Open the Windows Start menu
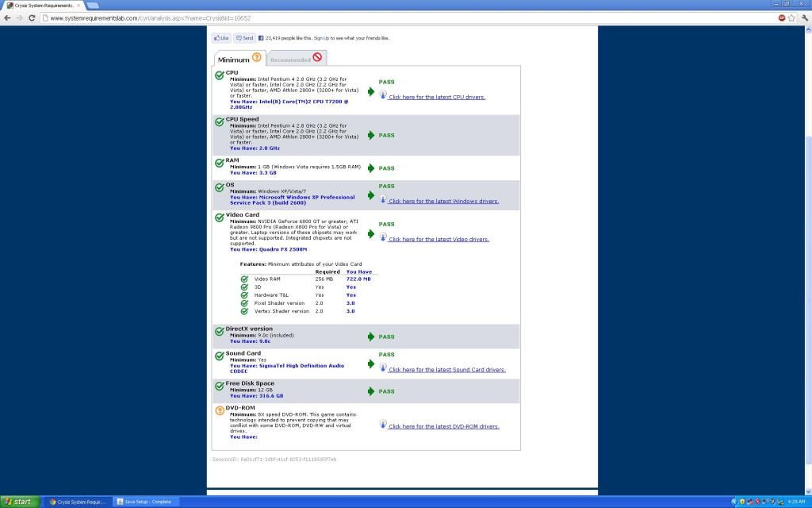 click(20, 502)
